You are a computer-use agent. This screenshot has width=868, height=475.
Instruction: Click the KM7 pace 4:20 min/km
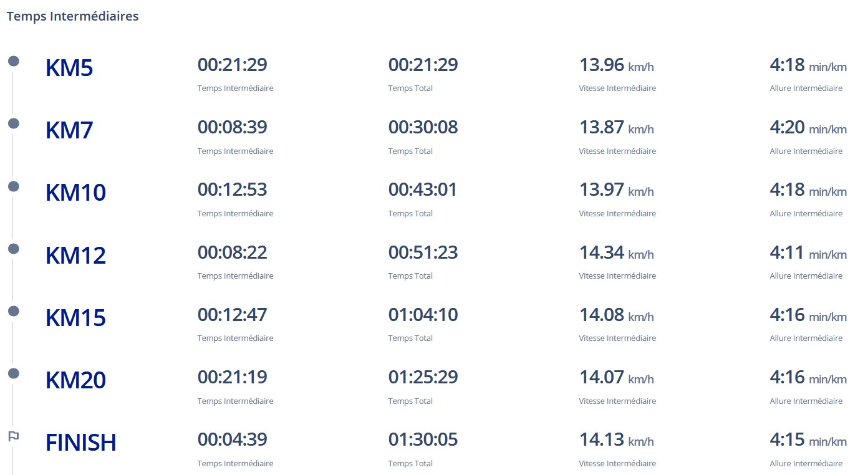click(x=808, y=127)
